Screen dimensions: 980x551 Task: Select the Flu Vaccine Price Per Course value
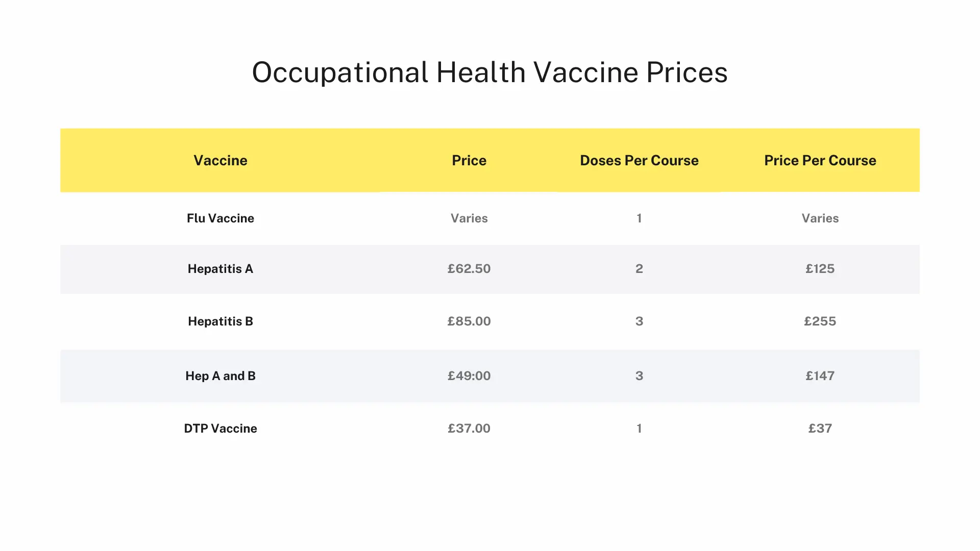tap(820, 218)
